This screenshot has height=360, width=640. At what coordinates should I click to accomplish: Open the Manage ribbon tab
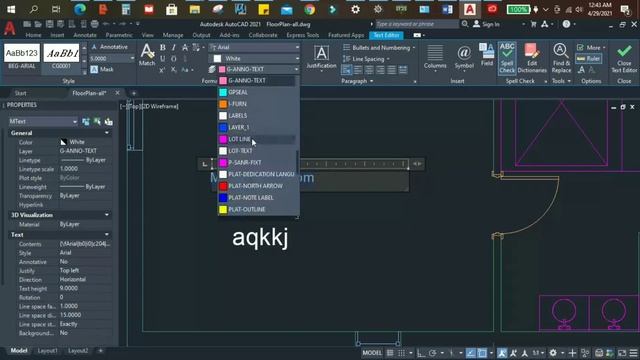173,35
